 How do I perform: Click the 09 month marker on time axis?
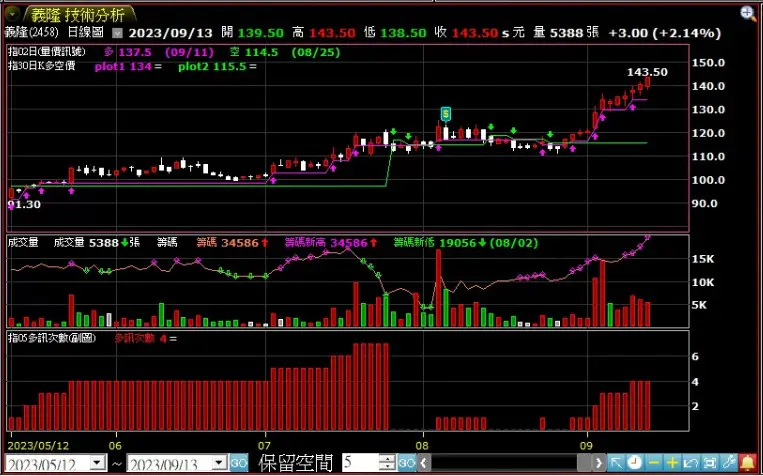(587, 445)
